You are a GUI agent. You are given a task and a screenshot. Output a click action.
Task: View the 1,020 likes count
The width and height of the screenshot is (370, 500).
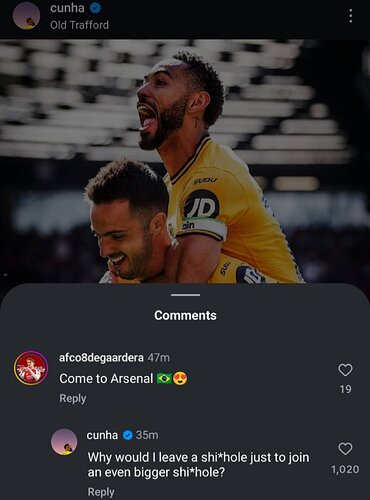345,469
